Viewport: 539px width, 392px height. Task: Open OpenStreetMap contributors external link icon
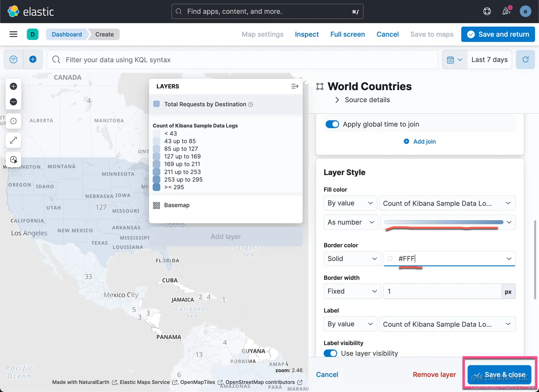300,382
